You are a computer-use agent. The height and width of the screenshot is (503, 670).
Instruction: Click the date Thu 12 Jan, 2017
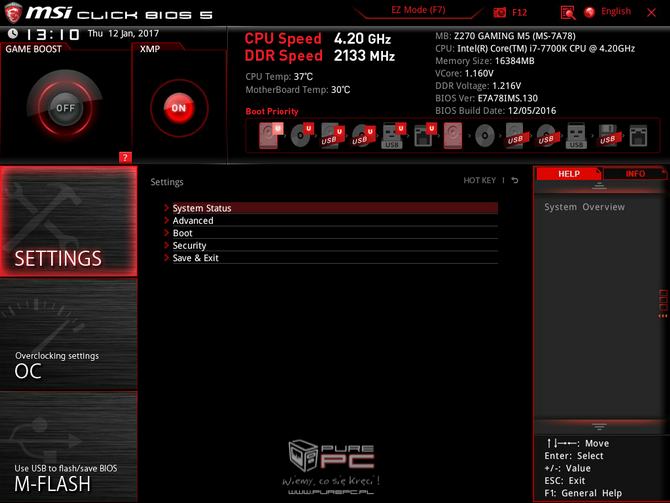[123, 33]
